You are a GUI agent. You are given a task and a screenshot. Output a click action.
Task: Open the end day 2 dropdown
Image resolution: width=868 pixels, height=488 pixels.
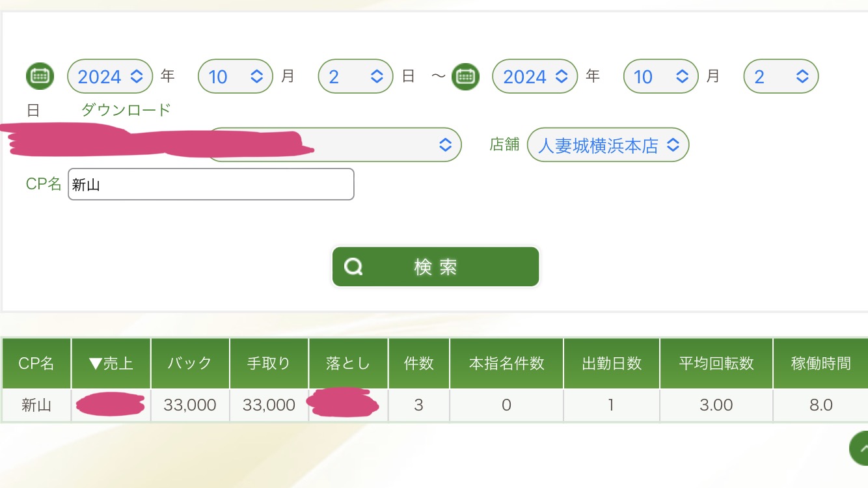click(x=780, y=77)
